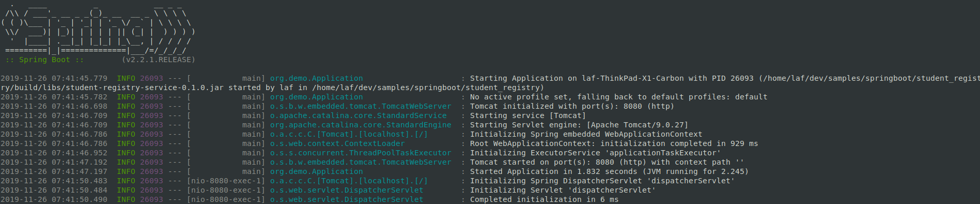980x204 pixels.
Task: Click 'org.demo.Application' on the 07:41:45.779 line
Action: coord(316,78)
